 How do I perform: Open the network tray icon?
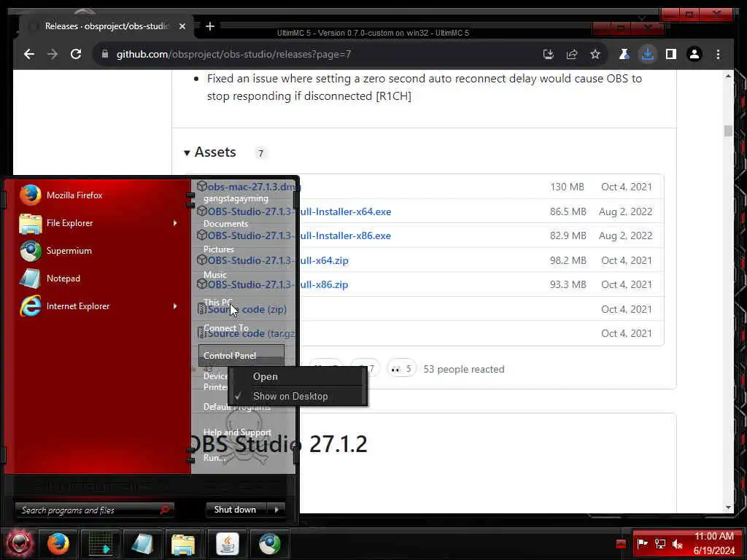(659, 543)
